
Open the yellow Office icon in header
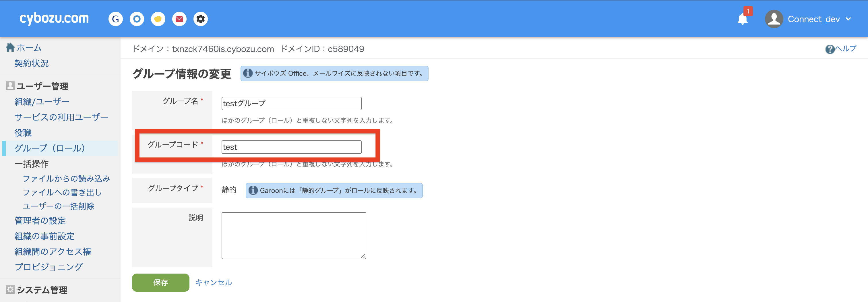tap(158, 19)
